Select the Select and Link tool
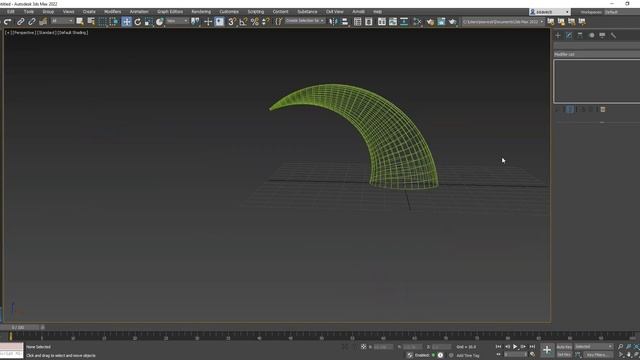This screenshot has width=640, height=360. point(20,22)
